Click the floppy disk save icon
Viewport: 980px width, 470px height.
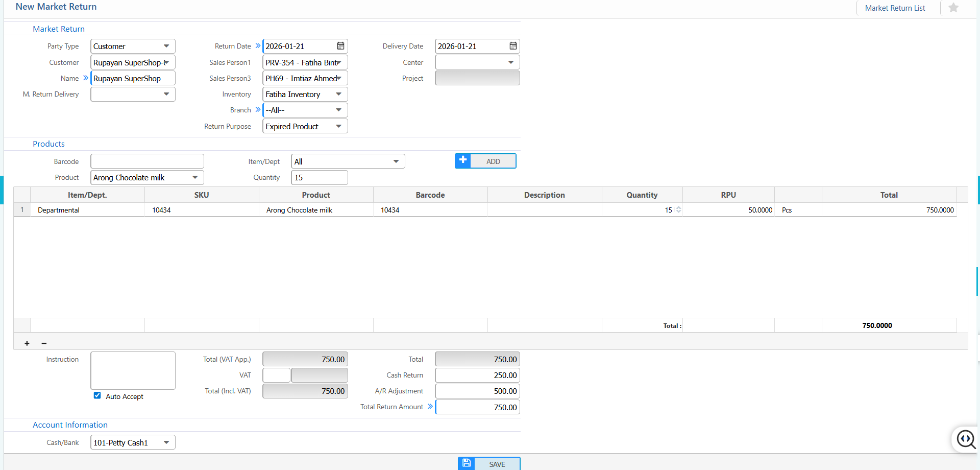[467, 463]
